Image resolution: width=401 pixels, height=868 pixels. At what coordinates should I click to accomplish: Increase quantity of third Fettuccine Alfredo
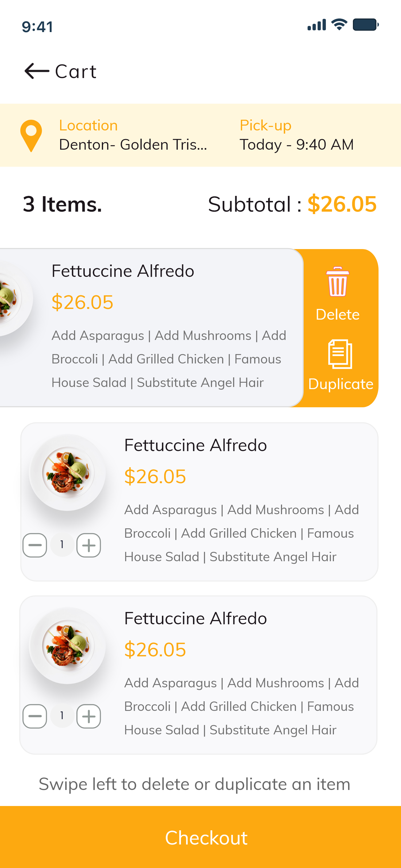click(x=89, y=716)
